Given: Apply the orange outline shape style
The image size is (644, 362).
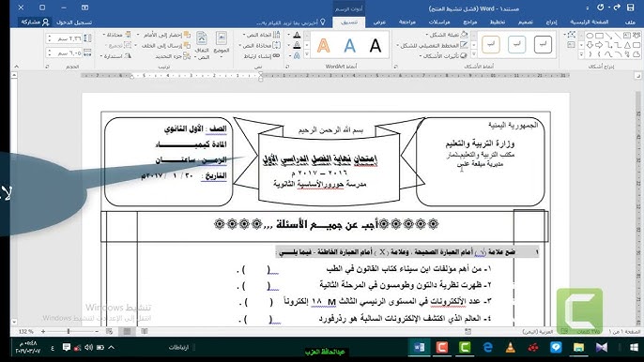Looking at the screenshot, I should (491, 44).
